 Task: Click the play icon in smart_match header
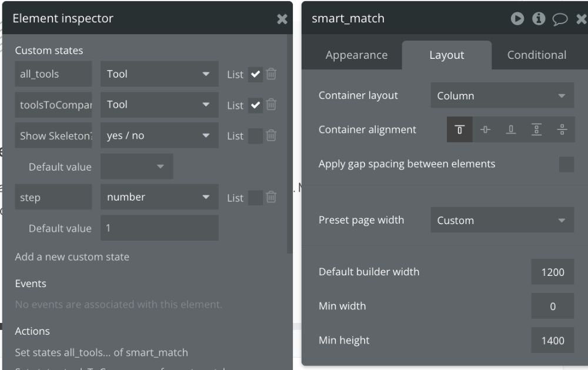pos(517,18)
